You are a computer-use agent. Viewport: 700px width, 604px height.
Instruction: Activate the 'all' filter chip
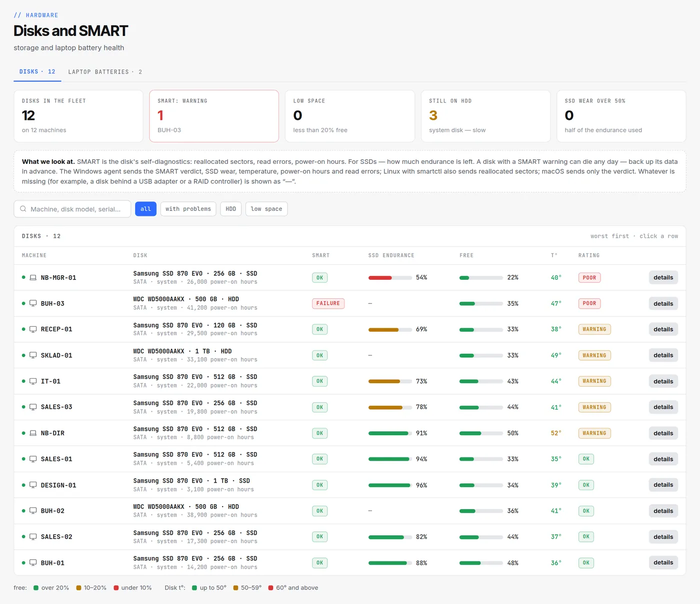click(145, 209)
